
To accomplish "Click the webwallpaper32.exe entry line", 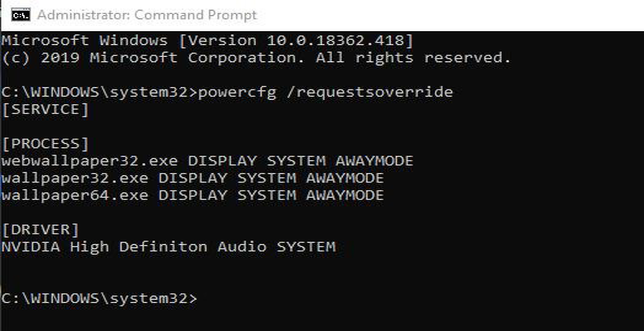I will click(208, 161).
